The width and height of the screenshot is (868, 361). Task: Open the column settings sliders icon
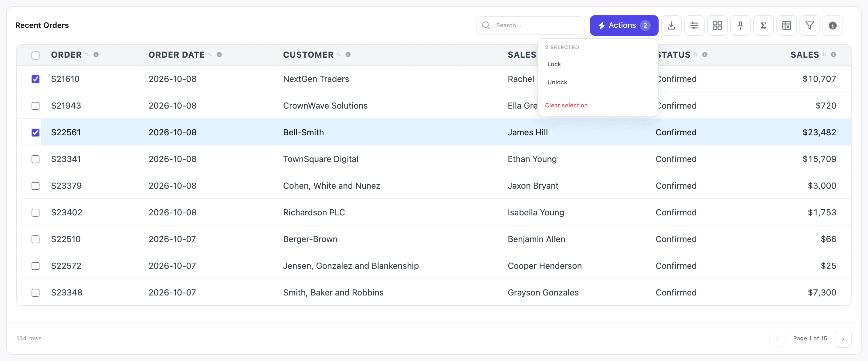[x=694, y=25]
